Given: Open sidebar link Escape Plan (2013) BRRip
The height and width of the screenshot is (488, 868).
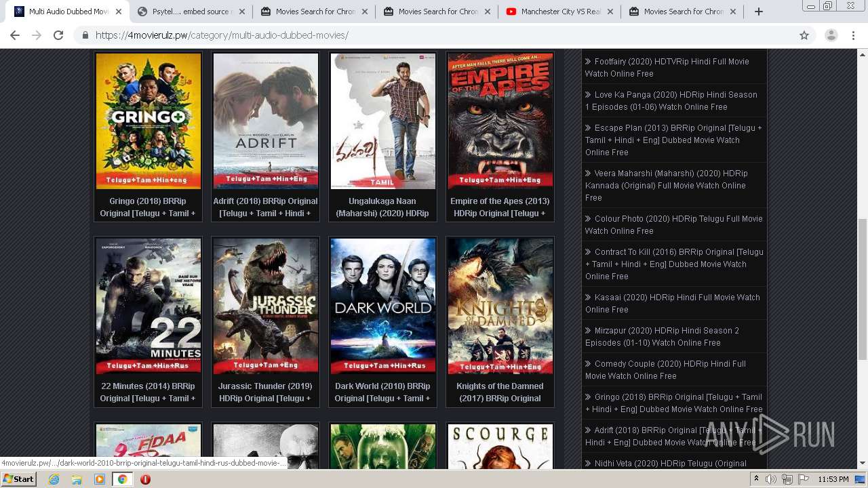Looking at the screenshot, I should pyautogui.click(x=673, y=140).
